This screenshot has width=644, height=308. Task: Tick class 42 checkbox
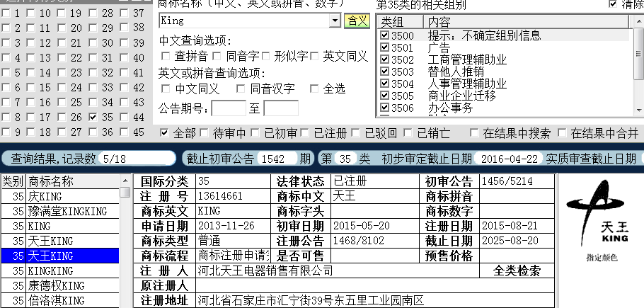pos(125,88)
